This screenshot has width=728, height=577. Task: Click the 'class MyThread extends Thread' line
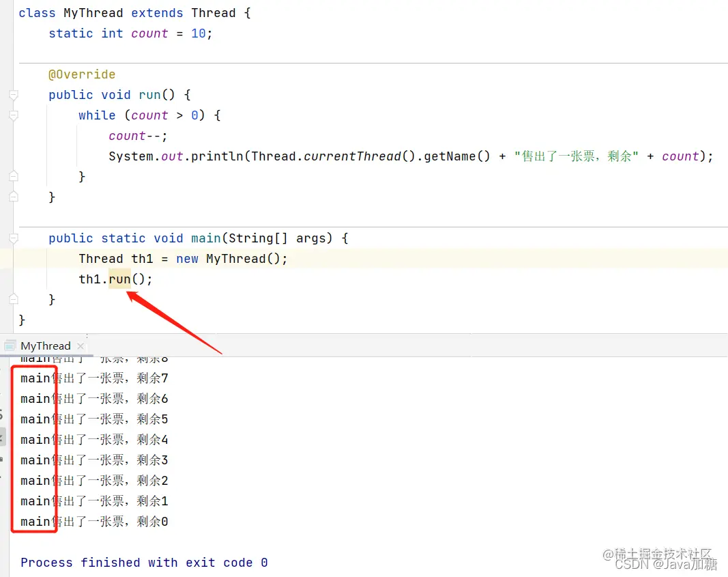pos(134,13)
